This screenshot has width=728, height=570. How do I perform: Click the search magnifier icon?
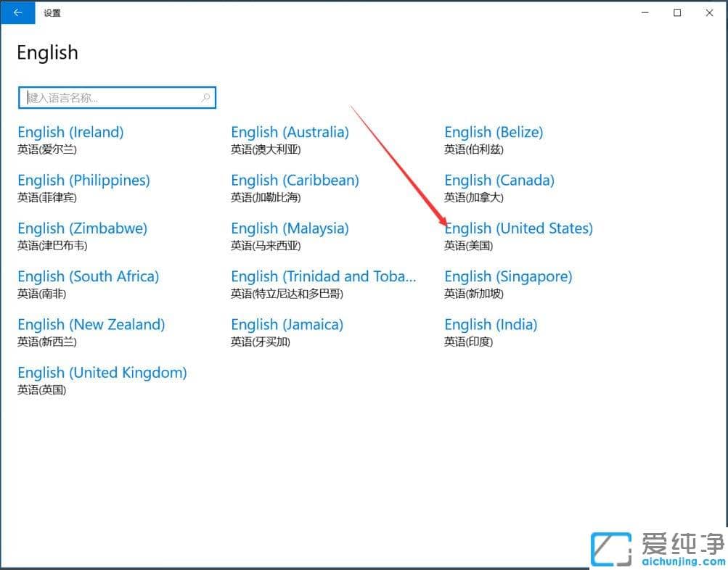point(205,98)
